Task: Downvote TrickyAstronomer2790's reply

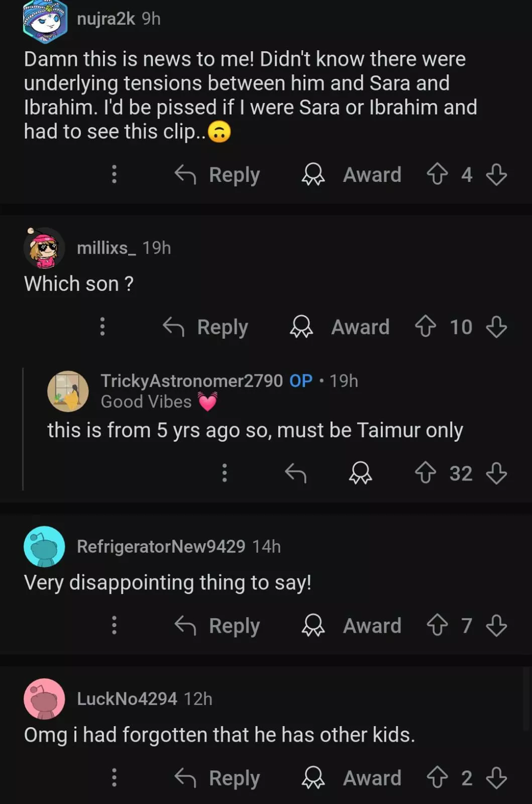Action: click(496, 473)
